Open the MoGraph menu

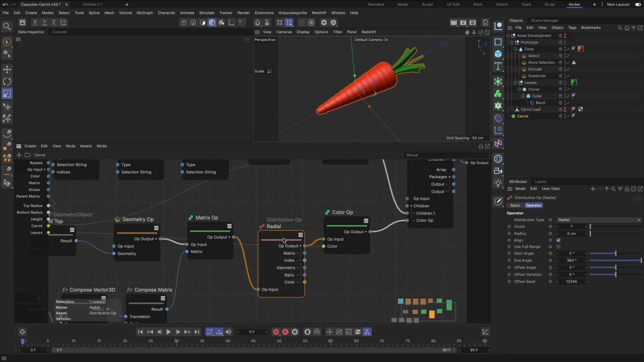click(x=145, y=13)
